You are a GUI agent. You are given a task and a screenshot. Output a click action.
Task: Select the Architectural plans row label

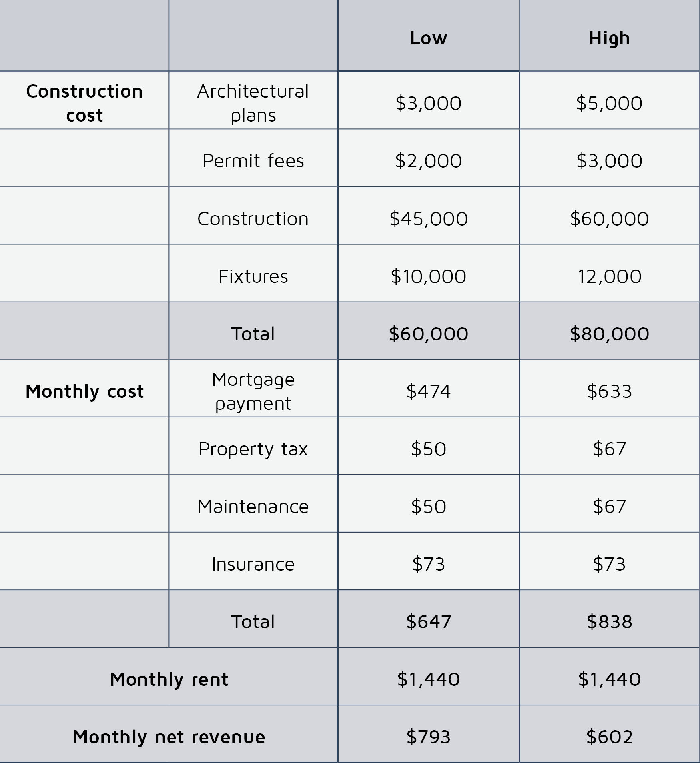click(x=253, y=103)
